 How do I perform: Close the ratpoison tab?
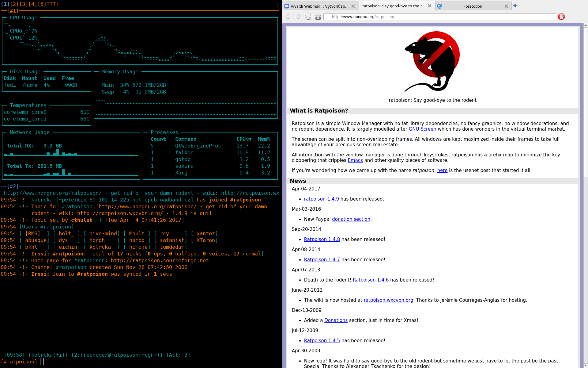[x=430, y=6]
